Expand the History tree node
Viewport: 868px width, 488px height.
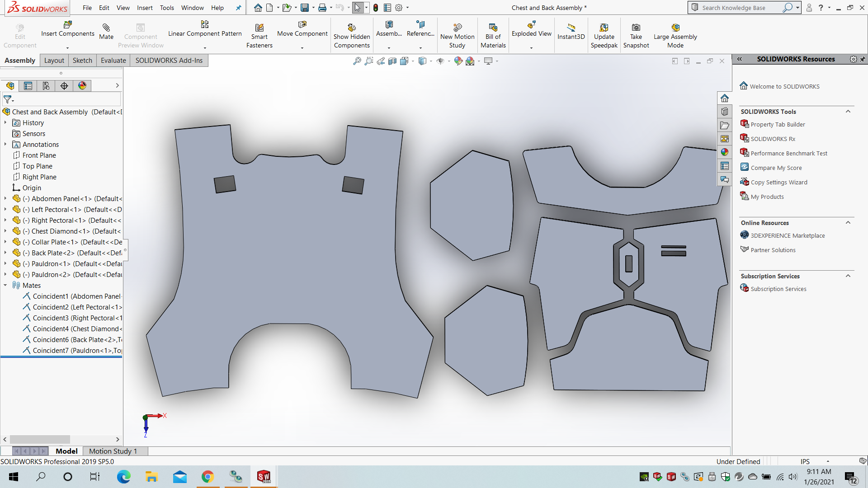(5, 122)
